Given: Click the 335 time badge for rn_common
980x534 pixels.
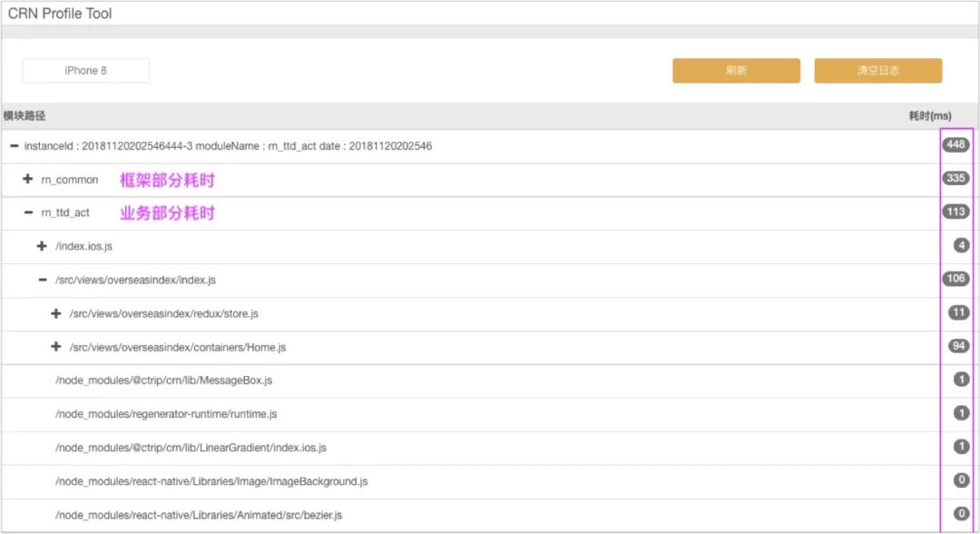Looking at the screenshot, I should tap(955, 178).
